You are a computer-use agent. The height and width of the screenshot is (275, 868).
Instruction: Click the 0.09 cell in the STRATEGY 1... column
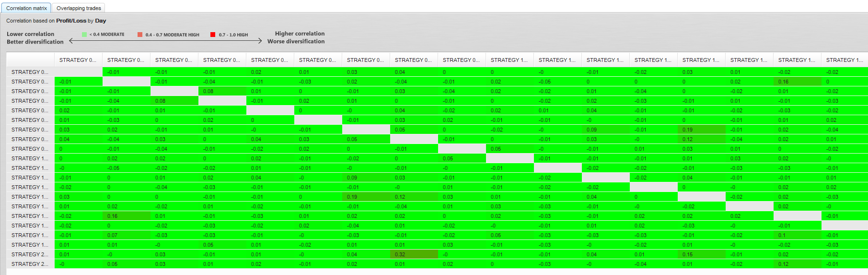pyautogui.click(x=606, y=130)
